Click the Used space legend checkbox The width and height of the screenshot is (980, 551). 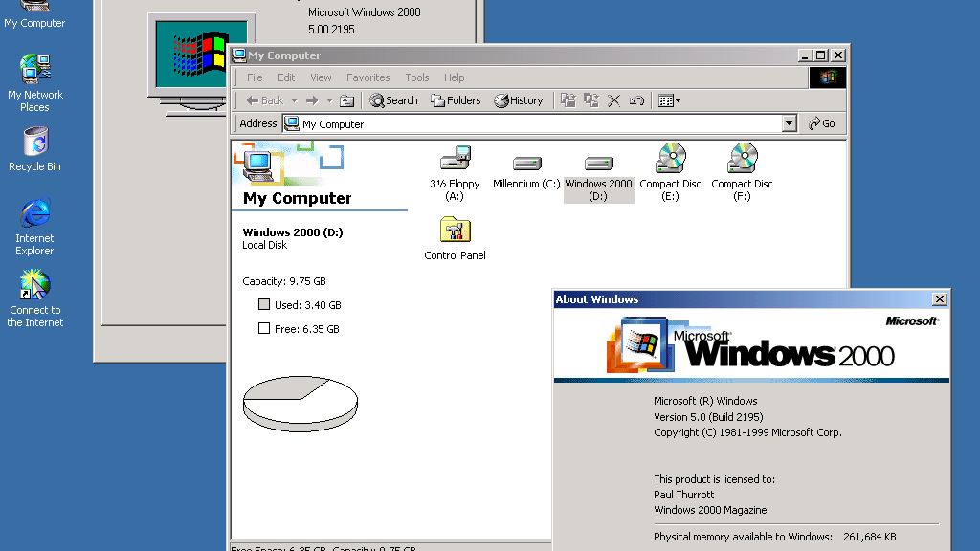(x=263, y=304)
